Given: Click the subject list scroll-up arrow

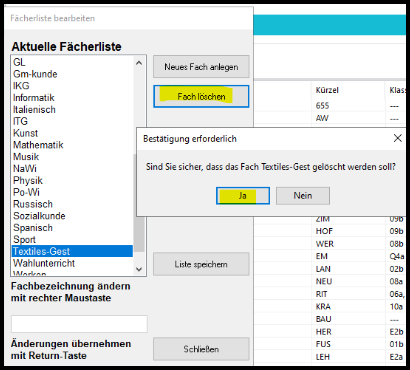Looking at the screenshot, I should (x=139, y=63).
